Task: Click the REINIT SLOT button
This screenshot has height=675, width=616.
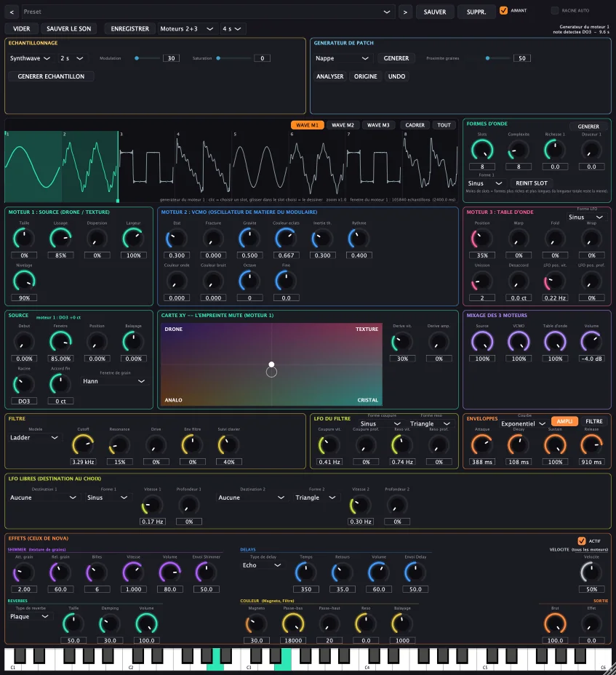Action: 532,183
